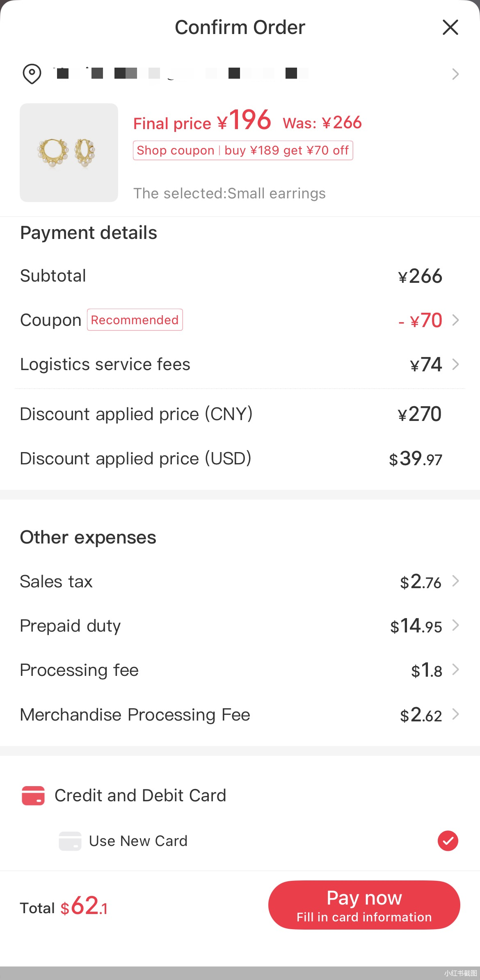Tap the Final price ¥196 text
The width and height of the screenshot is (480, 980).
coord(202,121)
